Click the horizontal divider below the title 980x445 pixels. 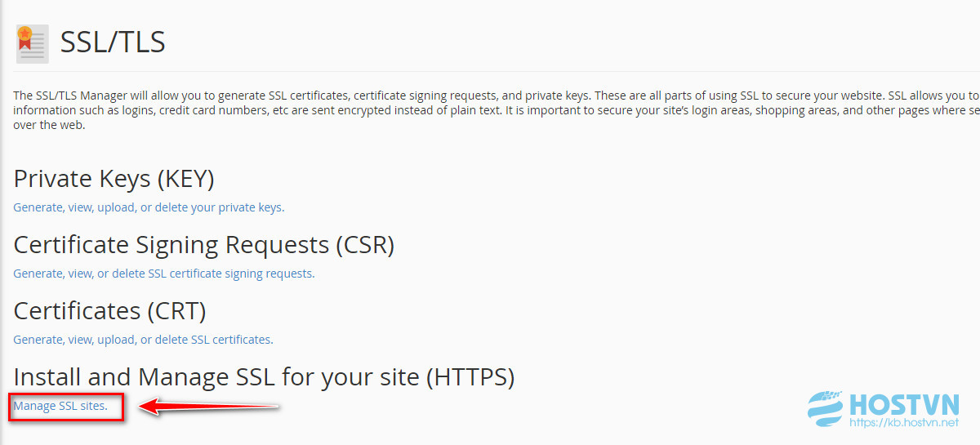coord(497,72)
